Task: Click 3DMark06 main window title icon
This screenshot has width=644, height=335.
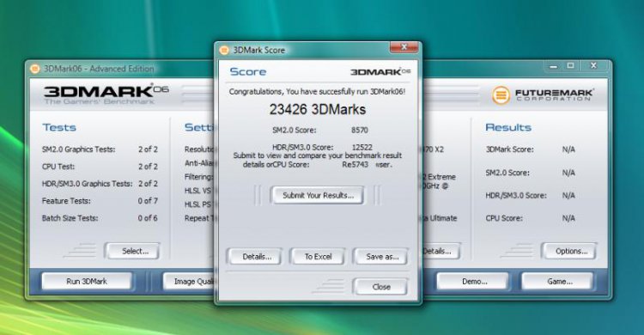Action: pos(34,69)
